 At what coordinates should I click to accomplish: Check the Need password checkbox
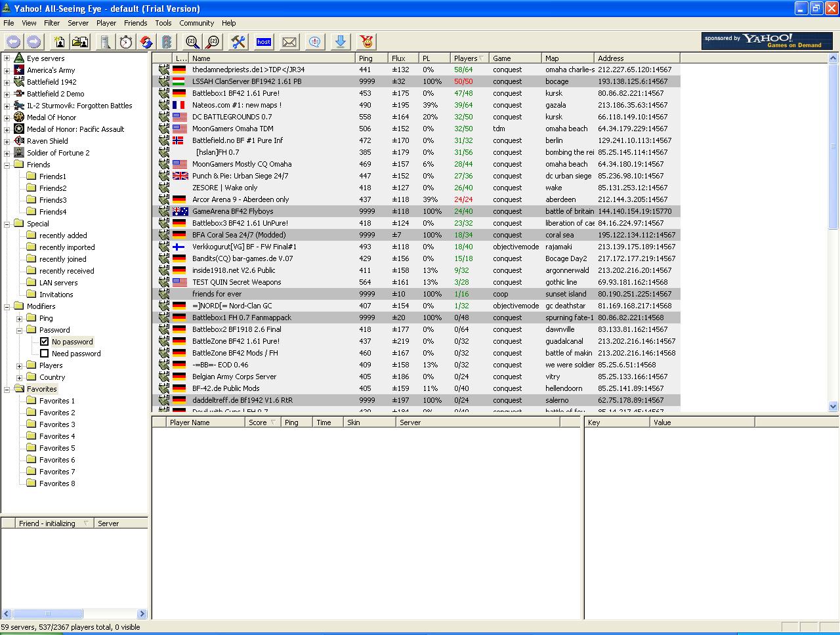click(44, 354)
